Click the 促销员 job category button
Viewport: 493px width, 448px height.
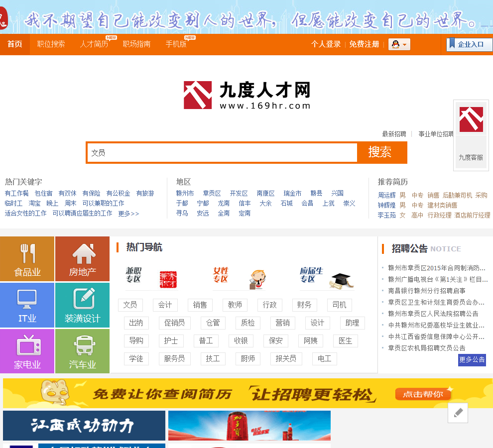pyautogui.click(x=174, y=323)
